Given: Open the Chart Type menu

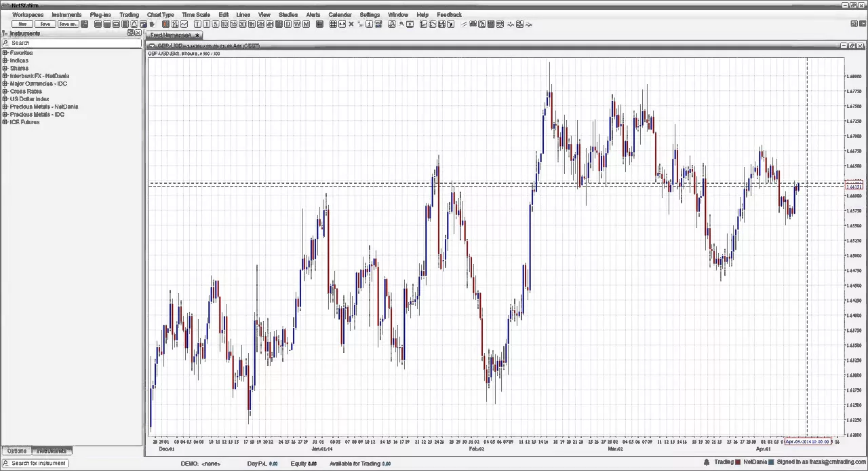Looking at the screenshot, I should tap(161, 14).
